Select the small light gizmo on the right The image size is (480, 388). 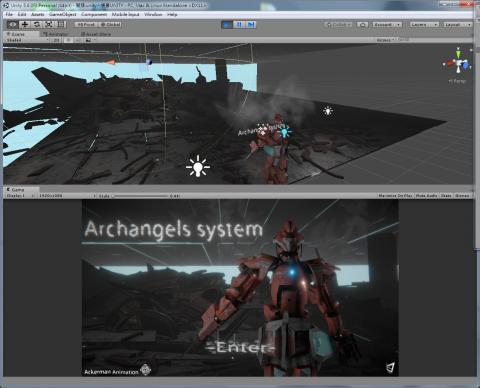[x=328, y=111]
